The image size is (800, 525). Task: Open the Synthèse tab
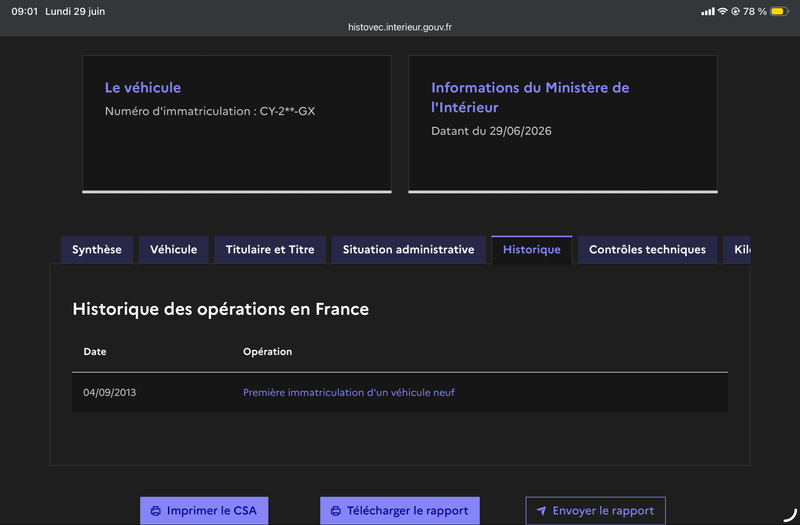click(x=97, y=249)
